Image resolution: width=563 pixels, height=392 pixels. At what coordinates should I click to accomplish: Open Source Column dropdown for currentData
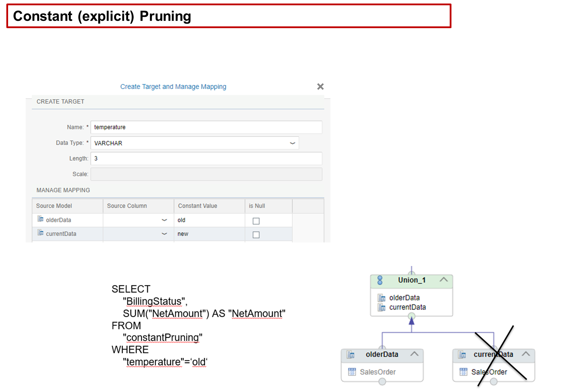point(164,234)
